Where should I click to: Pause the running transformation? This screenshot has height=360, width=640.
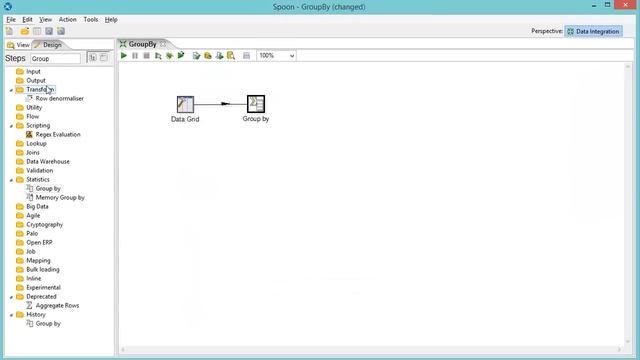click(x=135, y=56)
